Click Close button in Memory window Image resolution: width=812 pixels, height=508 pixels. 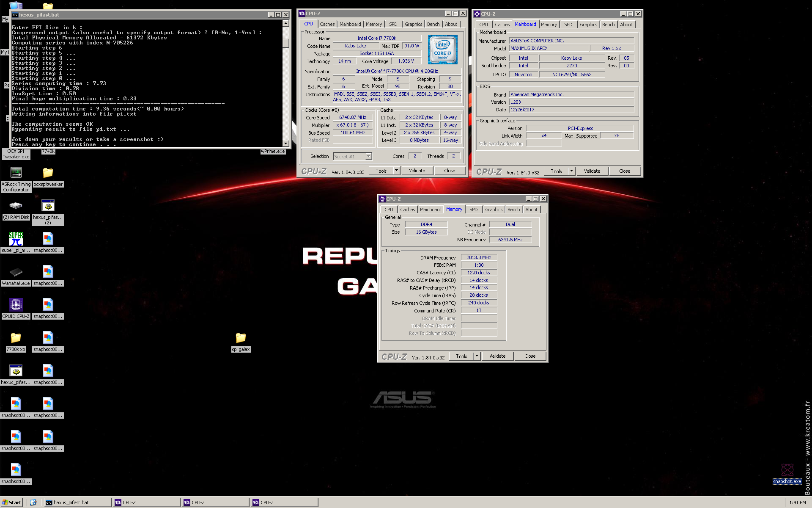click(530, 356)
